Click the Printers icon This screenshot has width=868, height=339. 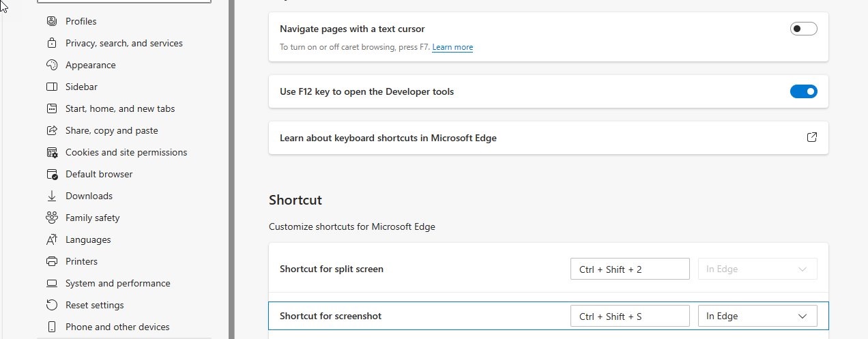[x=51, y=261]
